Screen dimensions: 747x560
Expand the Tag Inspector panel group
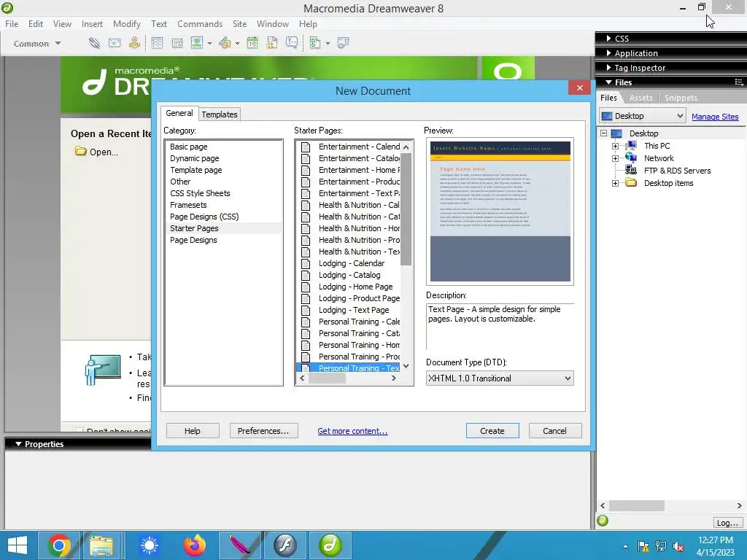click(x=609, y=68)
